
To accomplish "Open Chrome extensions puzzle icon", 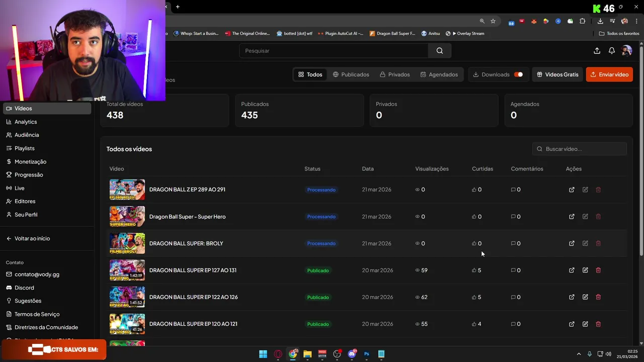I will pos(583,21).
